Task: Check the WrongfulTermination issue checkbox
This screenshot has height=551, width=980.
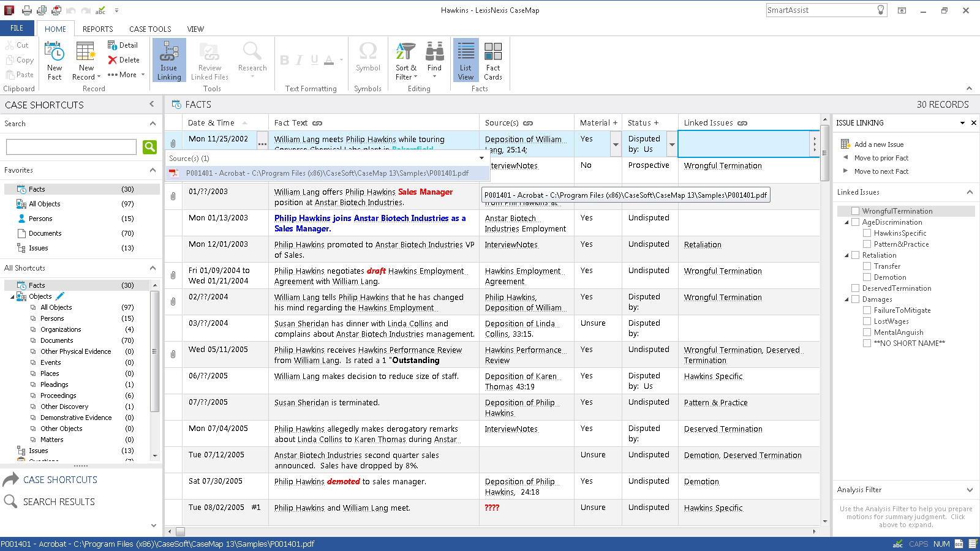Action: (x=855, y=211)
